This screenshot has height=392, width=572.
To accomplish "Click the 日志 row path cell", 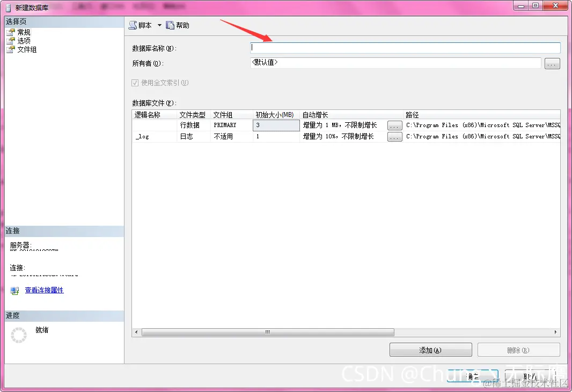I will pyautogui.click(x=482, y=136).
